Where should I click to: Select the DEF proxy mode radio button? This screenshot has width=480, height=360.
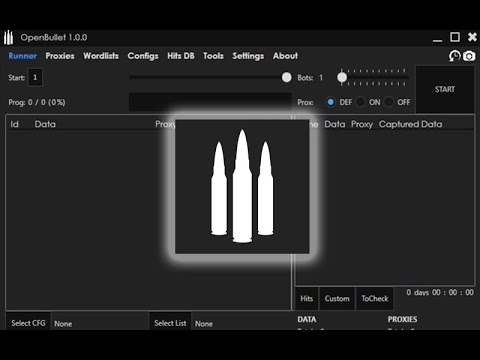click(331, 102)
